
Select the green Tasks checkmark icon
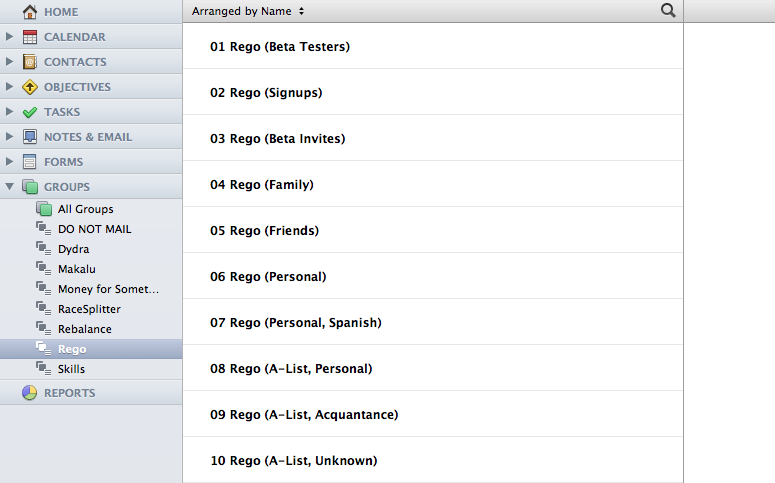click(x=30, y=112)
